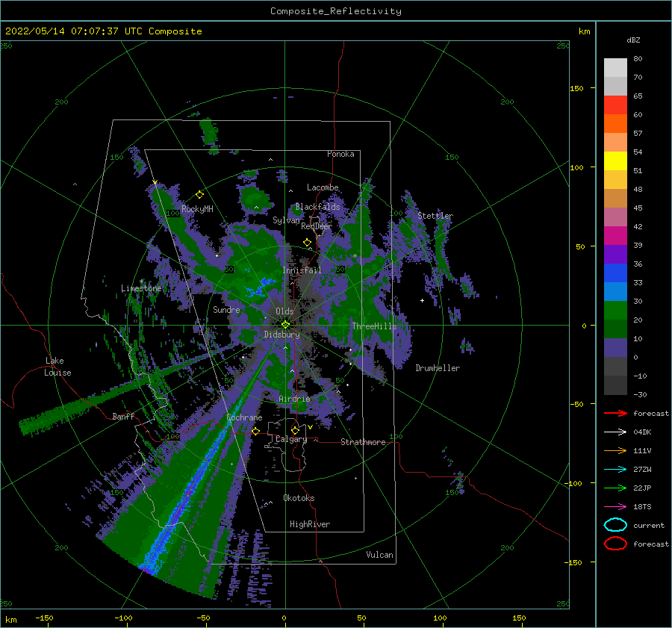
Task: Click the slate purple 0–10 dBZ swatch
Action: point(615,348)
